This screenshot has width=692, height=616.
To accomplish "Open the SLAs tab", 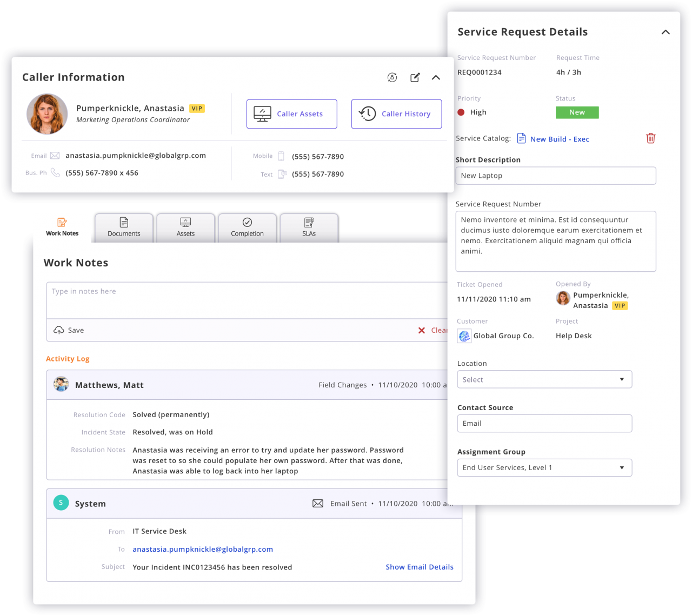I will point(309,227).
